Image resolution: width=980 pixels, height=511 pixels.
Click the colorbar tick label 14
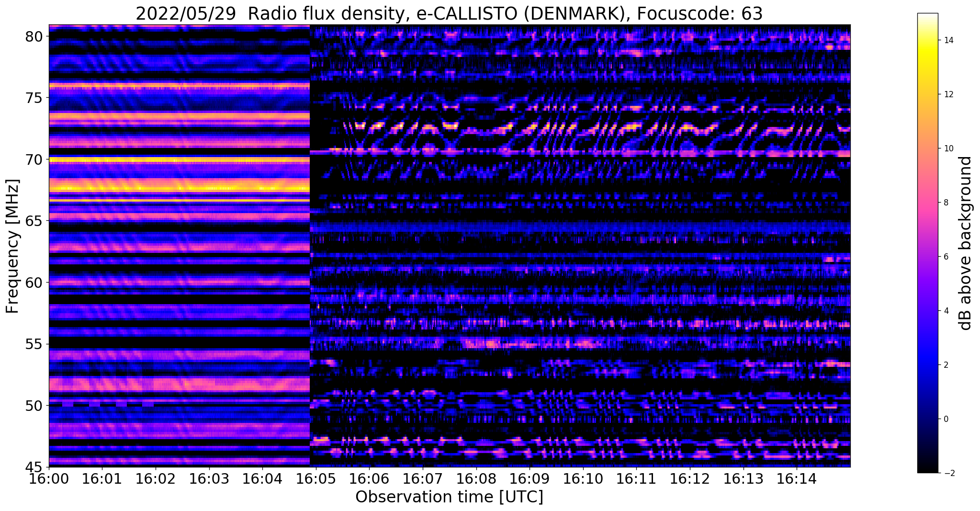948,40
